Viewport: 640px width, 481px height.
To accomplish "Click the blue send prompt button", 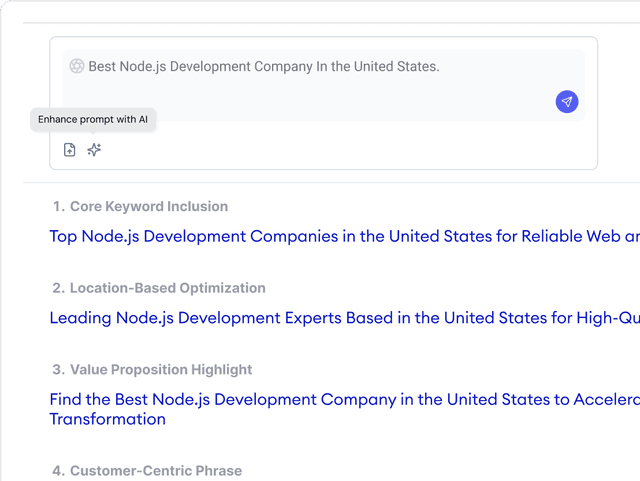I will 567,102.
